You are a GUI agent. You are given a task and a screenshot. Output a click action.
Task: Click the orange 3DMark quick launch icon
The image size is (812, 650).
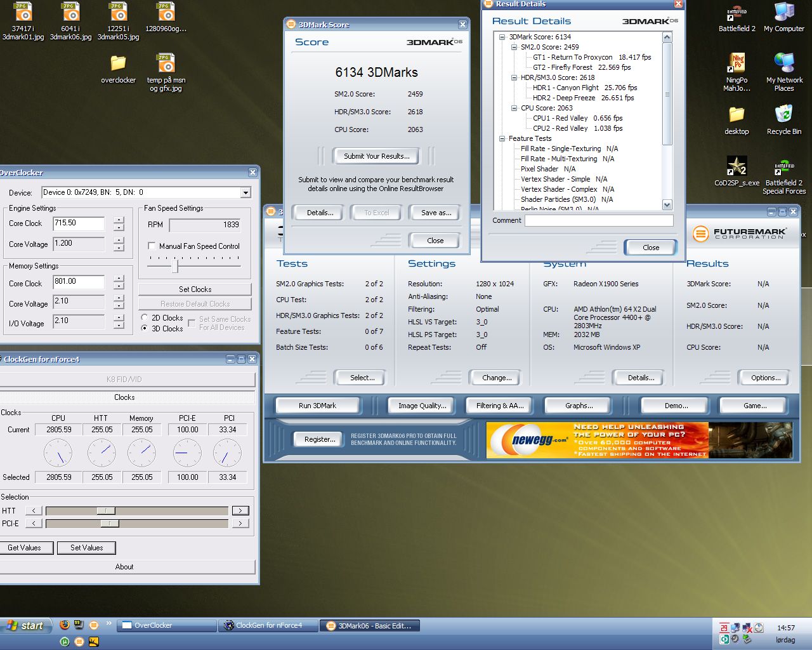94,625
